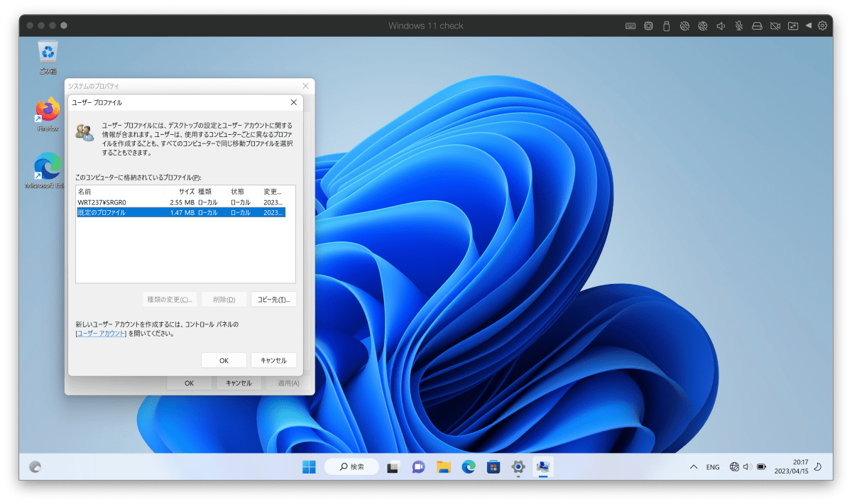The image size is (852, 504).
Task: Collapse Parallels toolbar with the triangle arrow
Action: pyautogui.click(x=808, y=26)
